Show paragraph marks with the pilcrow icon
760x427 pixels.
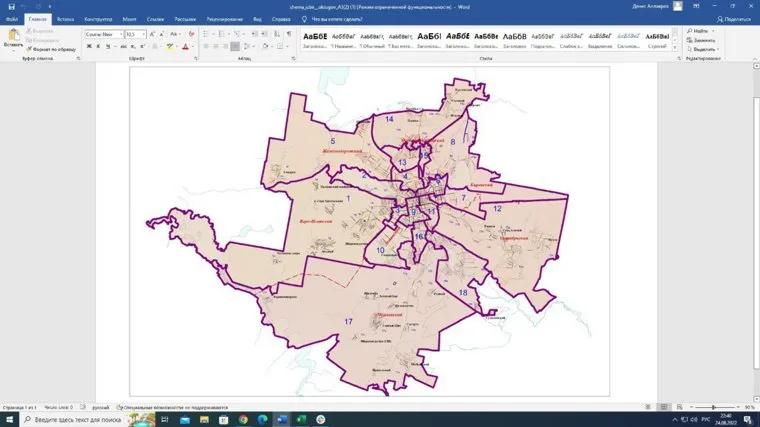coord(287,34)
